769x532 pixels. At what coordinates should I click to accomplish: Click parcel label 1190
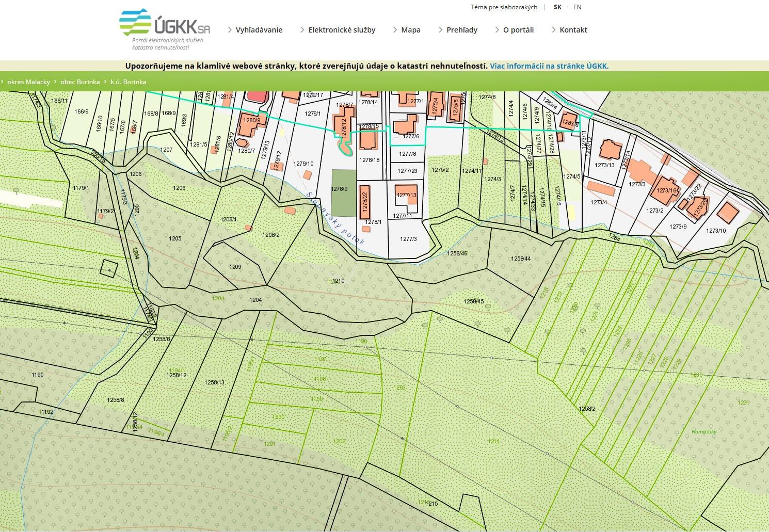point(38,375)
